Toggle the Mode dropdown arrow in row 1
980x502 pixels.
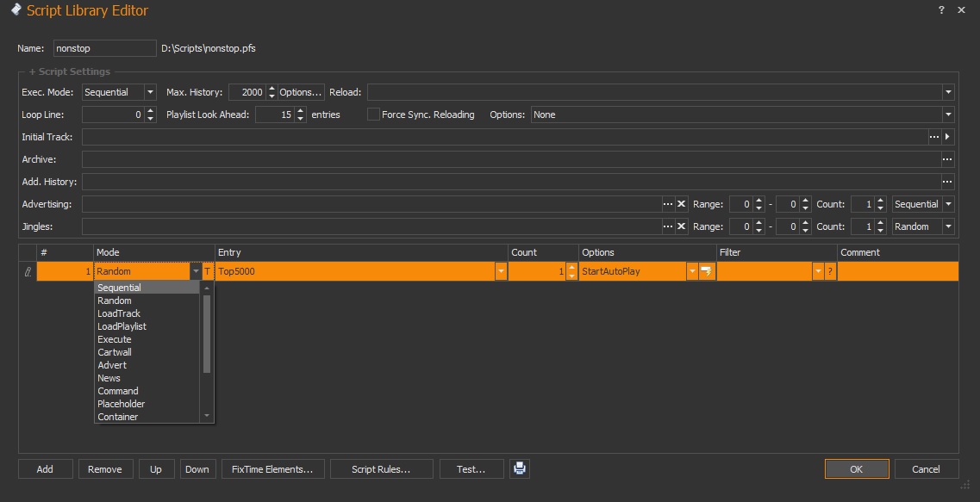tap(196, 271)
